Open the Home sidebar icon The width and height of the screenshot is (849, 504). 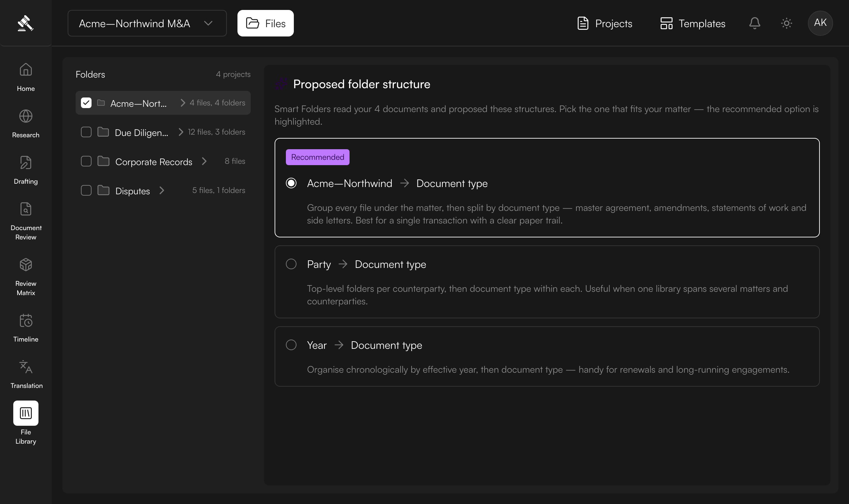26,69
